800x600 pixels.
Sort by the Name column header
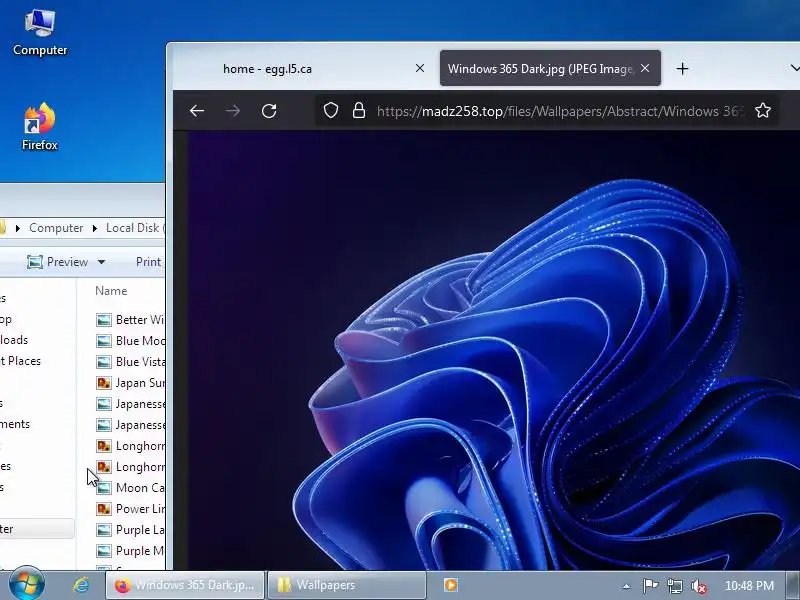click(x=111, y=290)
